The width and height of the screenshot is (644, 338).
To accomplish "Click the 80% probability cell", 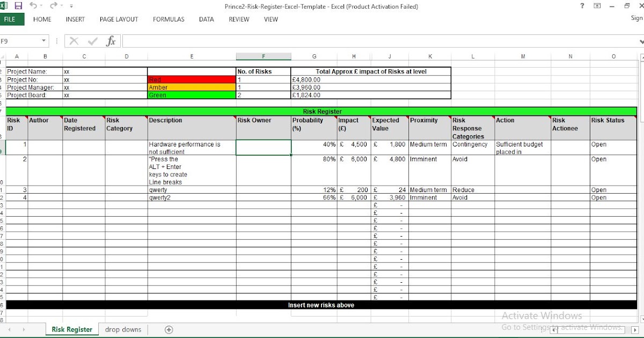I will pos(314,171).
